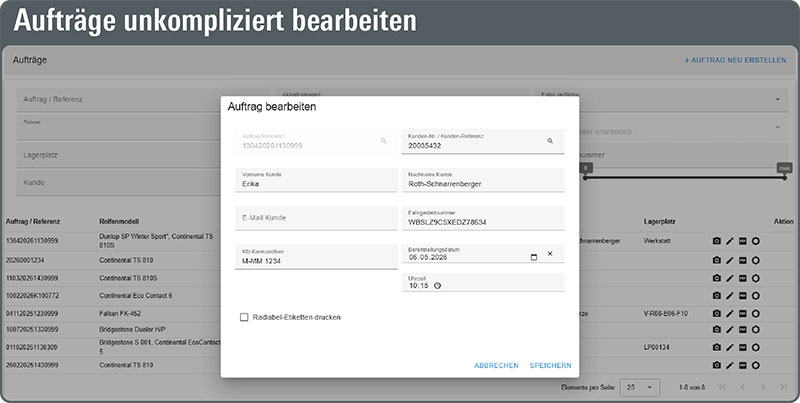Image resolution: width=800 pixels, height=403 pixels.
Task: Click tire circle icon in Werkstatt row
Action: coord(756,241)
